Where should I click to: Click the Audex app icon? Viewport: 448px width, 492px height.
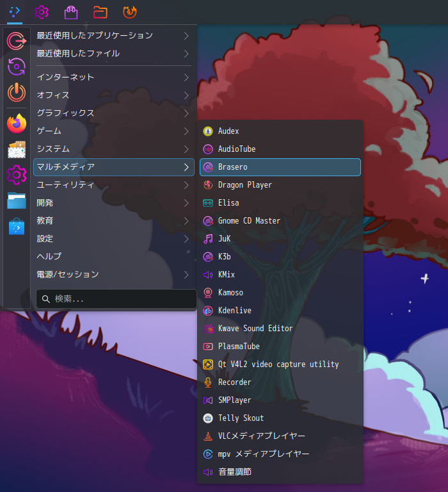click(x=208, y=131)
